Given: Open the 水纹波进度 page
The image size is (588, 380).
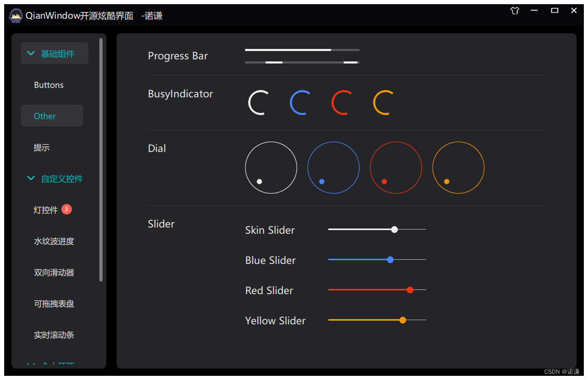Looking at the screenshot, I should click(54, 241).
